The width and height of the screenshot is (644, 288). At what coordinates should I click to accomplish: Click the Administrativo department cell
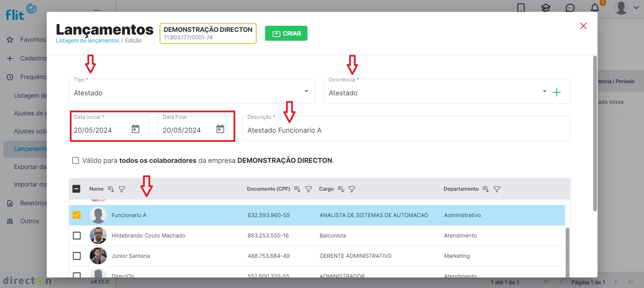462,215
